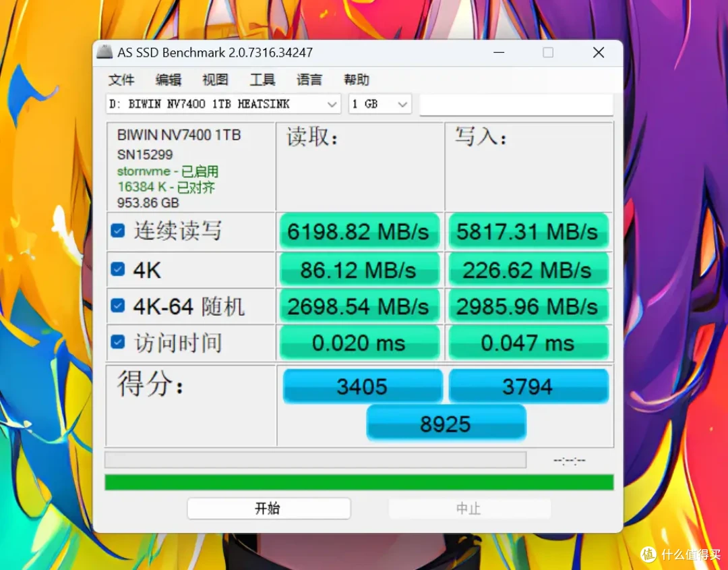Viewport: 728px width, 570px height.
Task: Click the 4K-64 write result 2985.96 MB/s
Action: [x=528, y=306]
